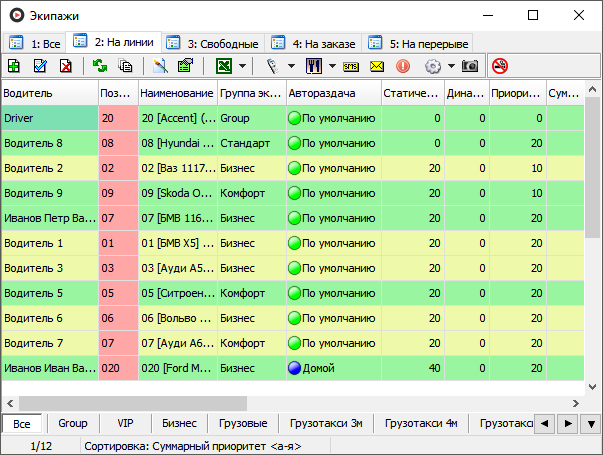Open the "5: На перерыве" tab
The height and width of the screenshot is (455, 603).
coord(419,43)
